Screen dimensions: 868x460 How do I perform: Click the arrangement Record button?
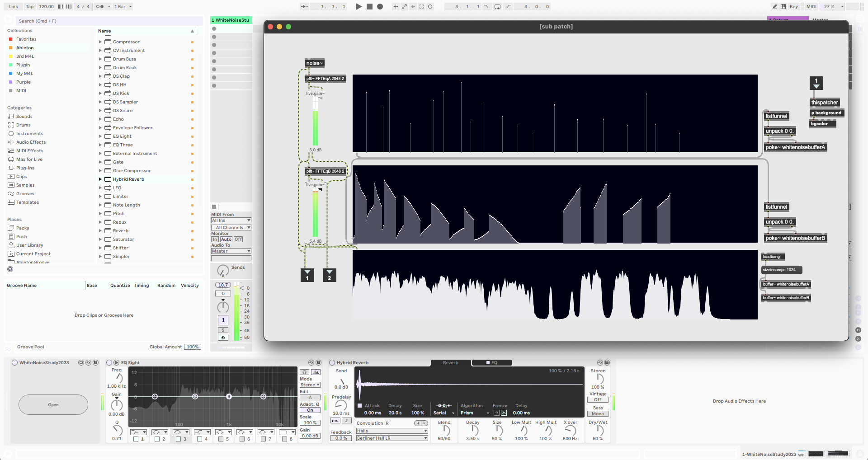[x=380, y=7]
